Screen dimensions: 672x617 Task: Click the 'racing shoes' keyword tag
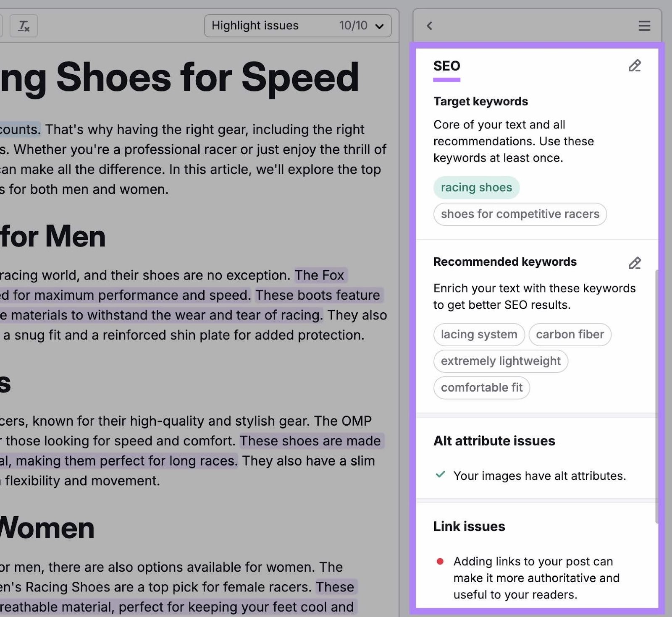coord(476,188)
